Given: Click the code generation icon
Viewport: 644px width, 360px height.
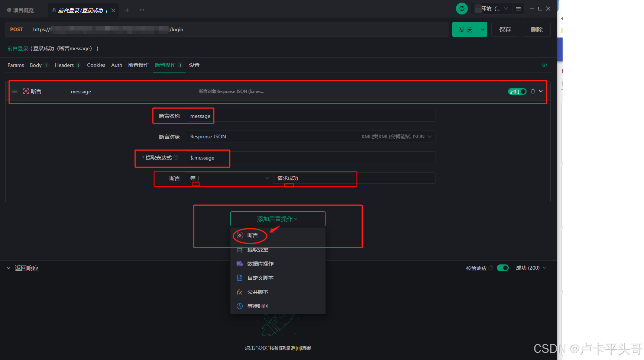Looking at the screenshot, I should pos(545,65).
